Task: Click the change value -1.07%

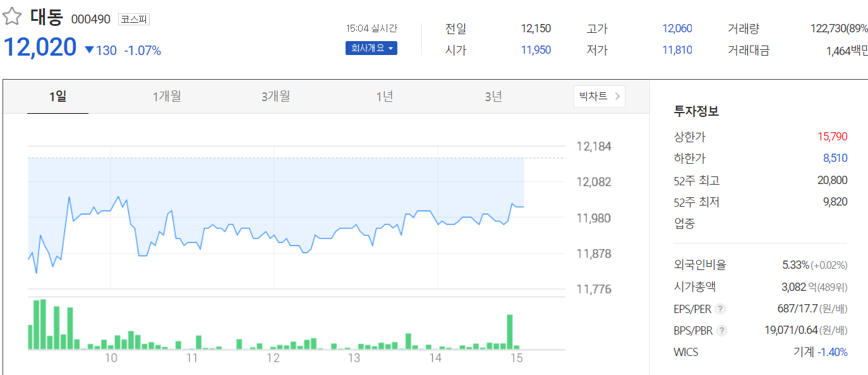Action: tap(143, 51)
